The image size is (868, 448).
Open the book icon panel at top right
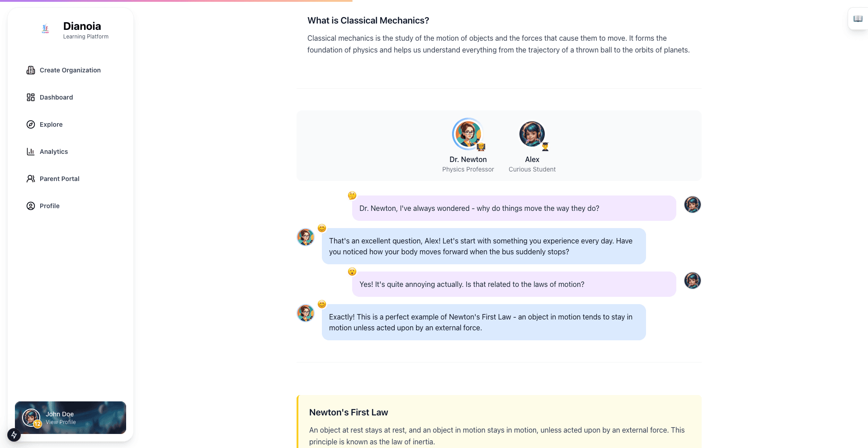tap(858, 19)
